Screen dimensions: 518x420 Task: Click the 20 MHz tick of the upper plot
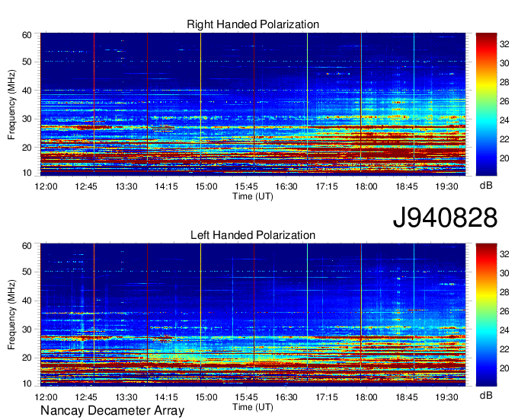[27, 148]
